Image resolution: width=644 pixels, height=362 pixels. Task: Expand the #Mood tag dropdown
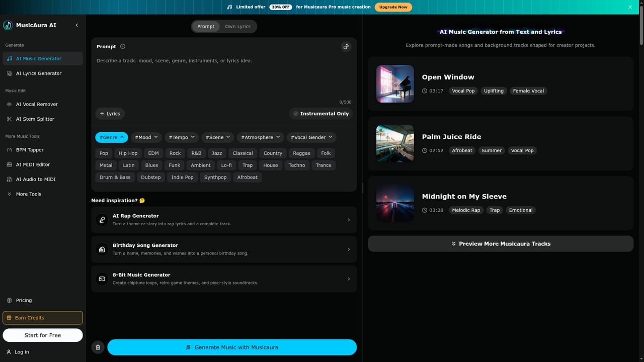click(x=146, y=137)
